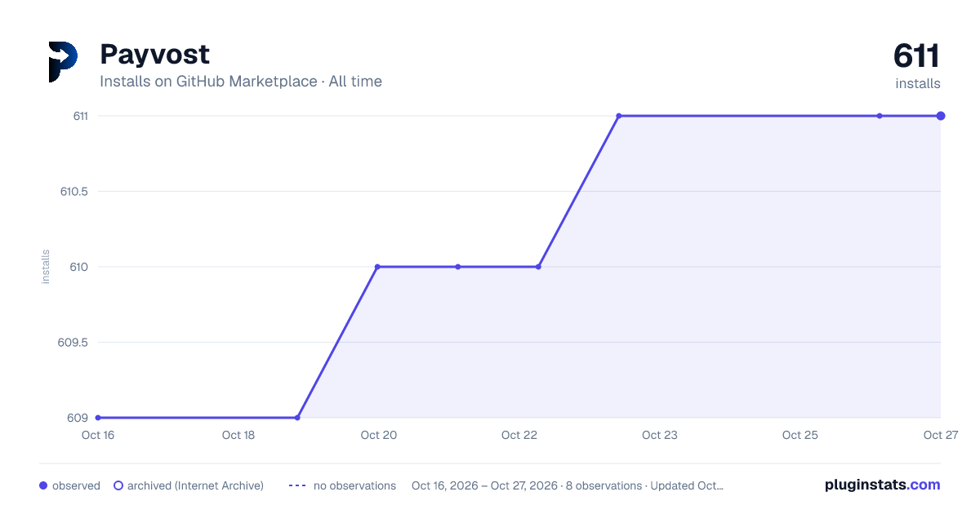Click the Payvost logo icon

coord(63,62)
